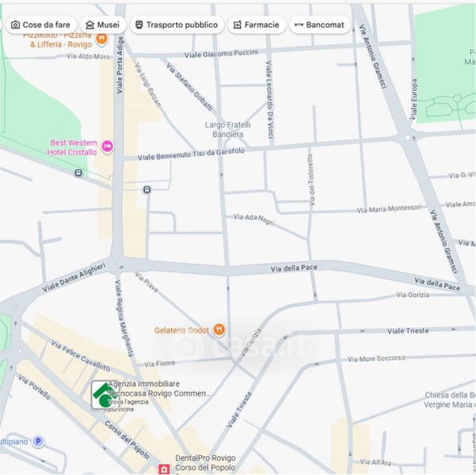Click the Best Western Hotel Cristallo label

73,147
